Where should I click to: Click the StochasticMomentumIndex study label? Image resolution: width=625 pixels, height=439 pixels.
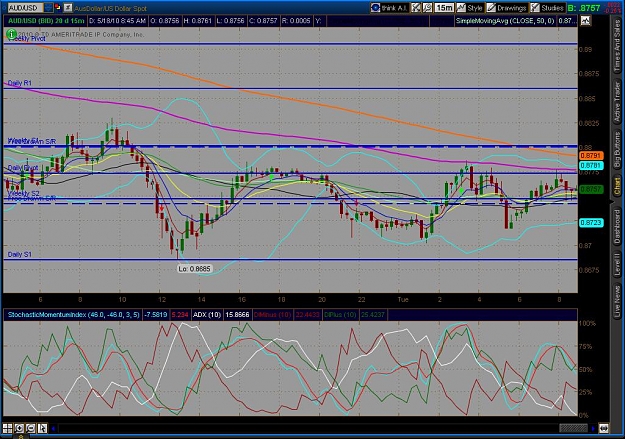tap(73, 315)
